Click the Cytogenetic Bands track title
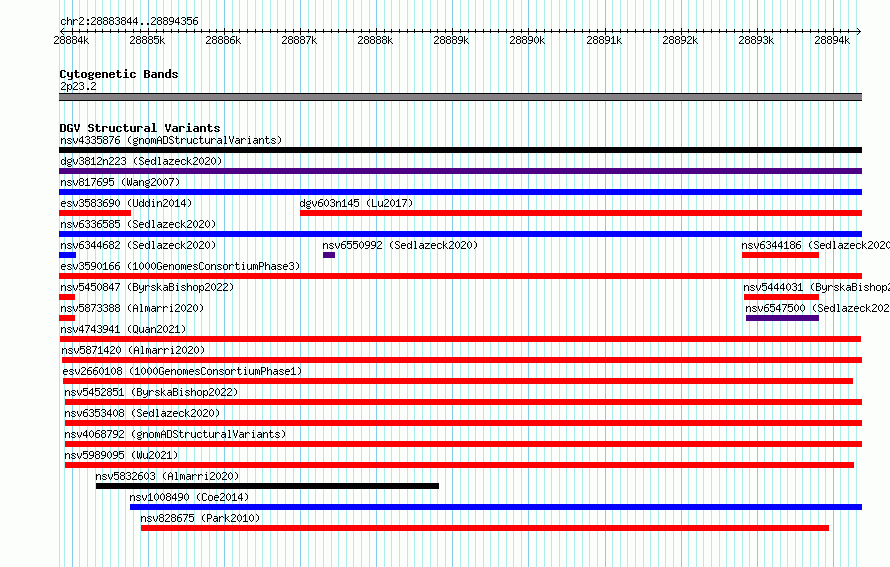 [119, 74]
